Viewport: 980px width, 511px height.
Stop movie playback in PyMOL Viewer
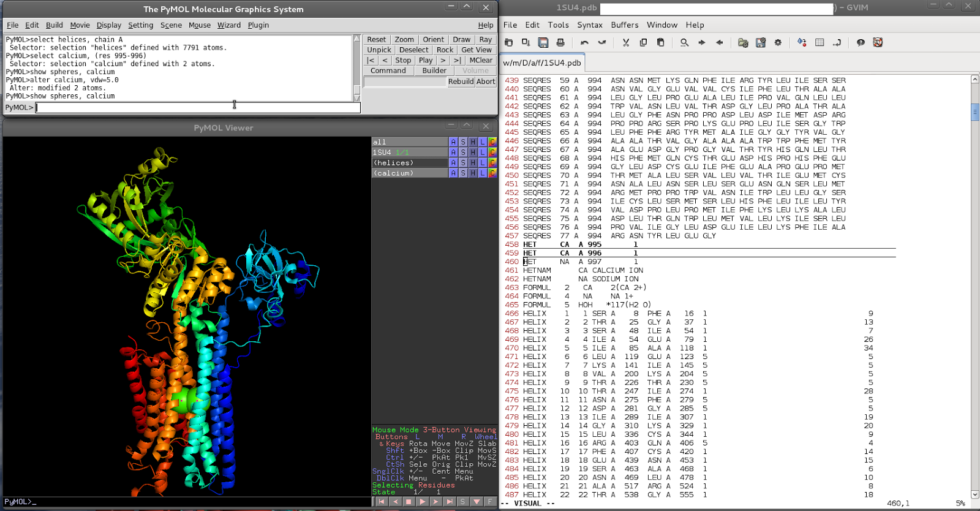coord(409,501)
